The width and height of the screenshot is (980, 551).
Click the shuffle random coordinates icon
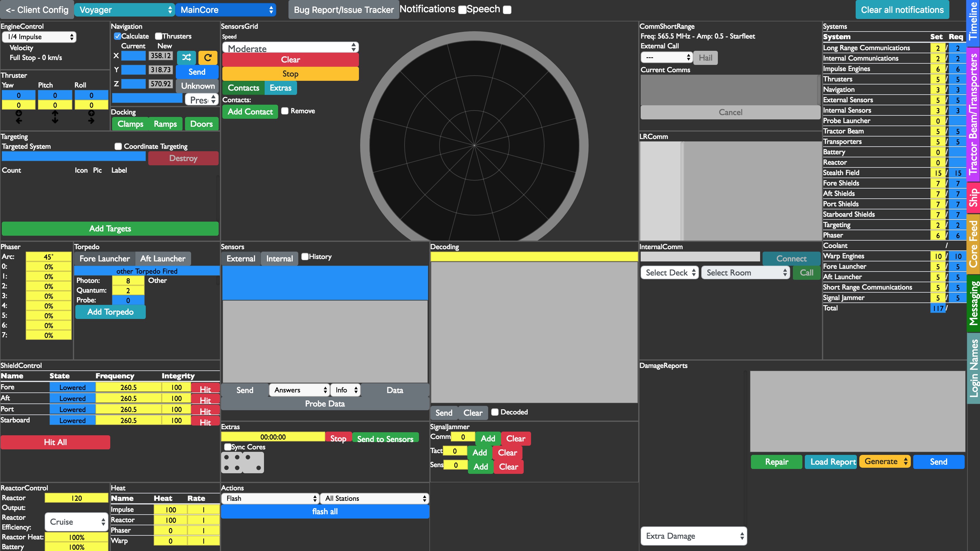tap(186, 58)
